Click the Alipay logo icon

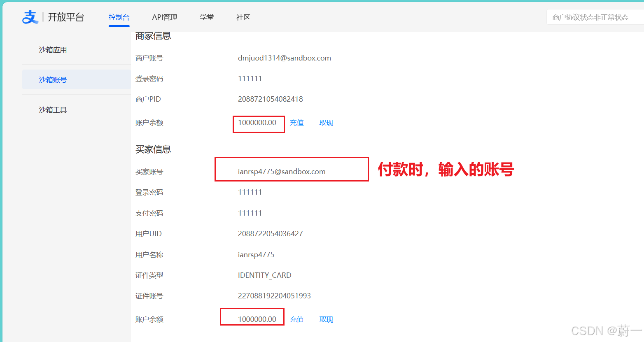coord(30,17)
